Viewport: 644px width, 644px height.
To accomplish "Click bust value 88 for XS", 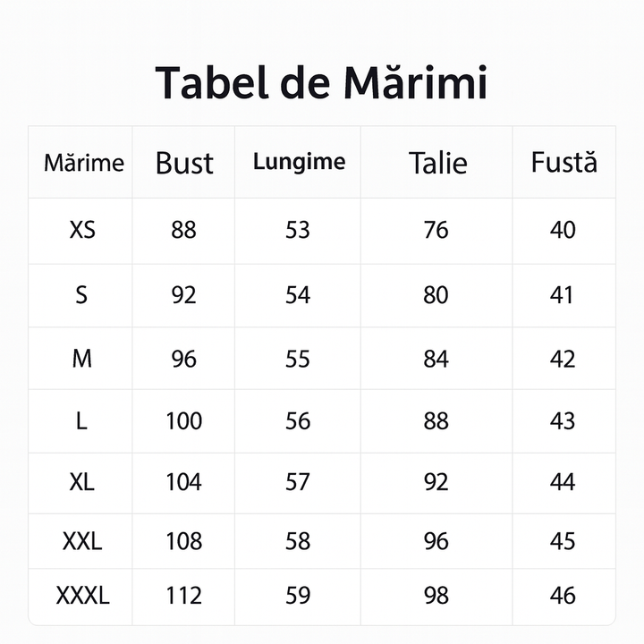I will tap(183, 231).
